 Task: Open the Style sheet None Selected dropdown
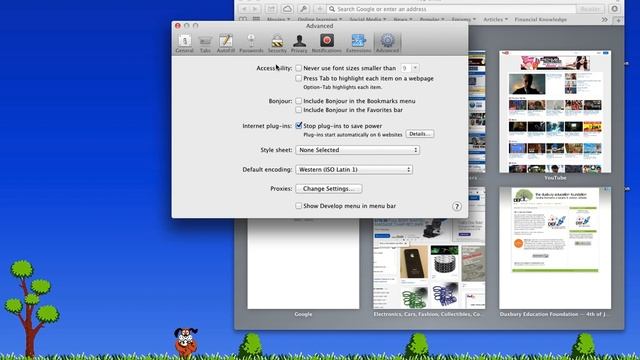pyautogui.click(x=358, y=150)
